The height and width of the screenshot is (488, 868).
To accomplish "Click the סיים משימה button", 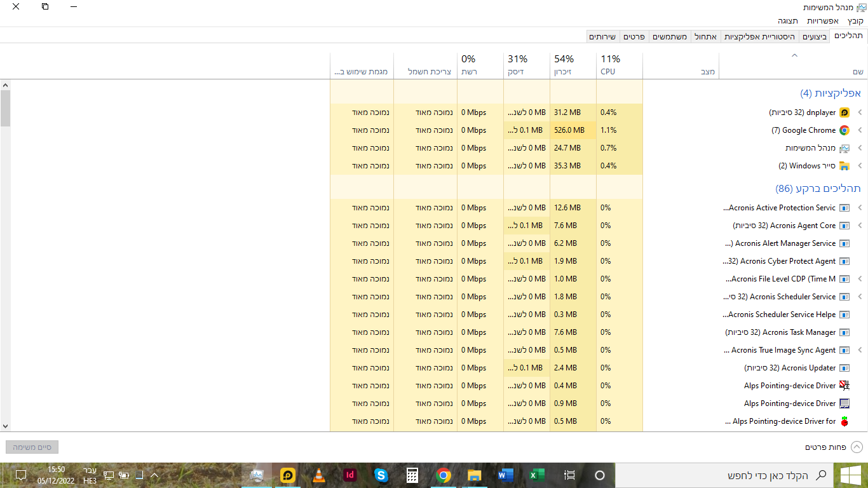I will pos(32,447).
